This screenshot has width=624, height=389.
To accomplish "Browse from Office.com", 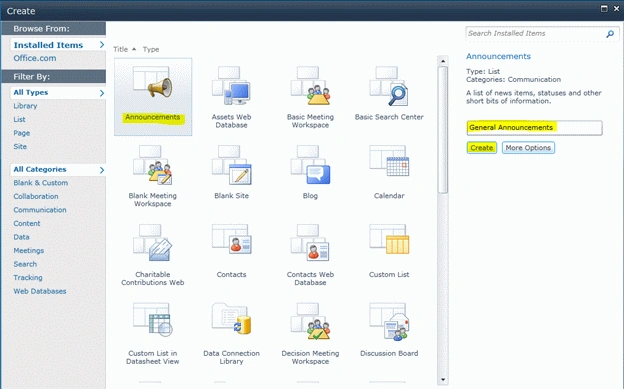I will pyautogui.click(x=35, y=58).
